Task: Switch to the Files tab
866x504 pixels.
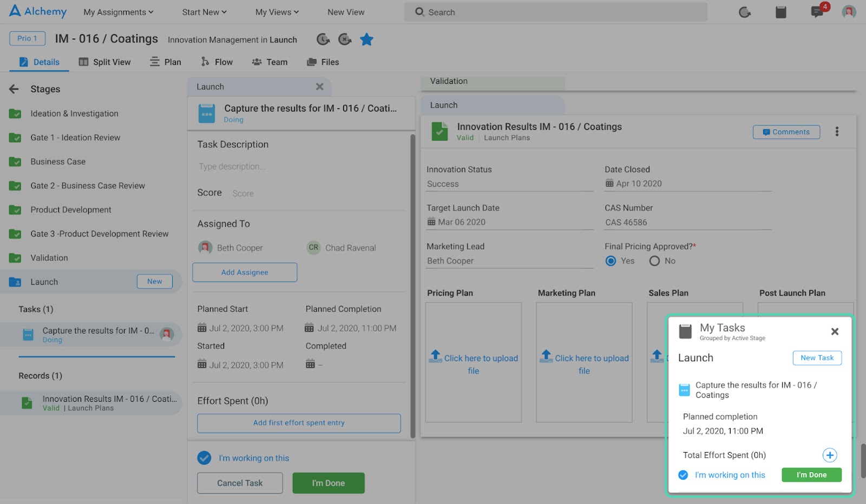Action: 323,62
